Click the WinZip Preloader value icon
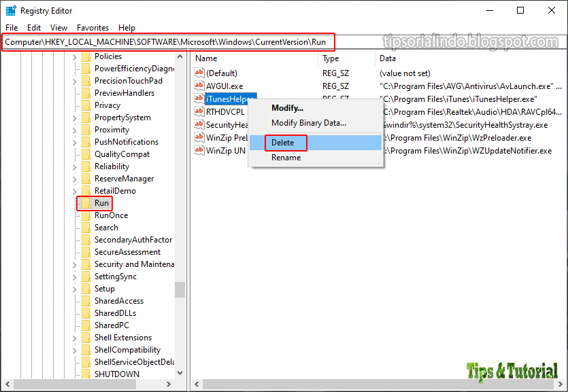Image resolution: width=568 pixels, height=392 pixels. click(199, 137)
